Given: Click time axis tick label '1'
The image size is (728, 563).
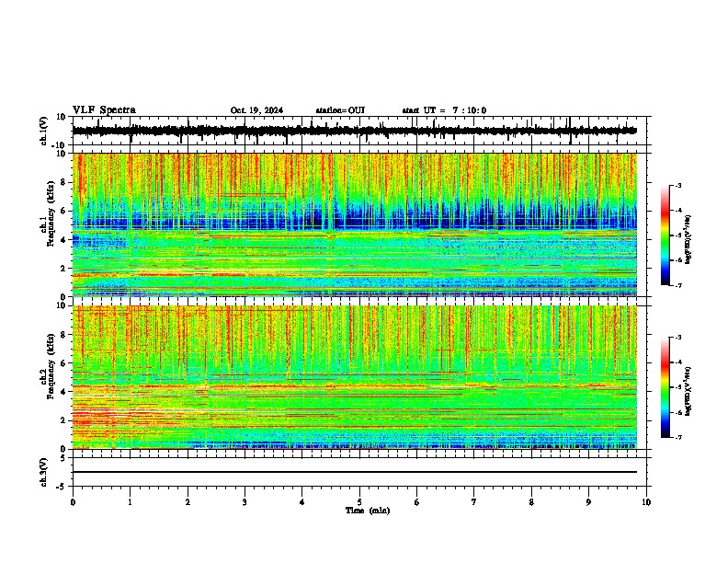Looking at the screenshot, I should (x=130, y=502).
